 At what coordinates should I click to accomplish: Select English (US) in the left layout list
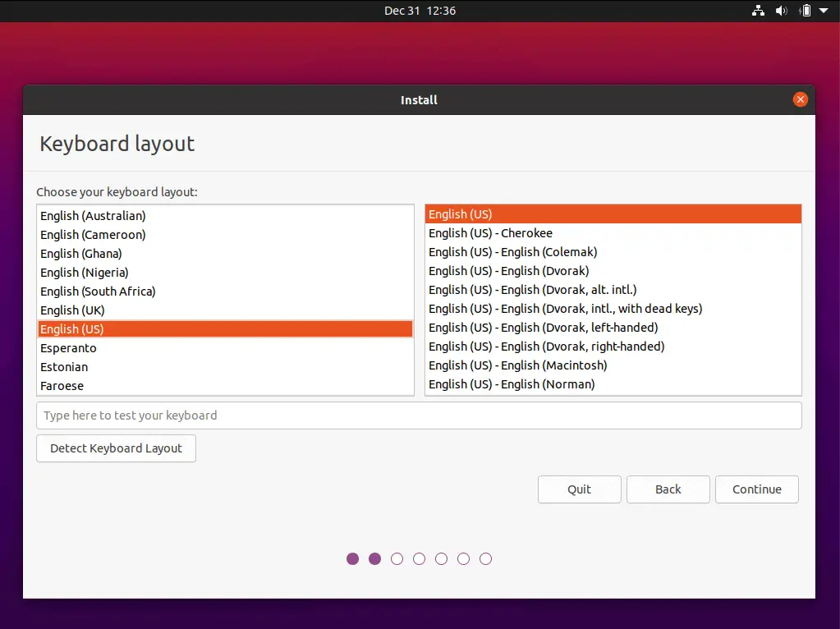[226, 329]
